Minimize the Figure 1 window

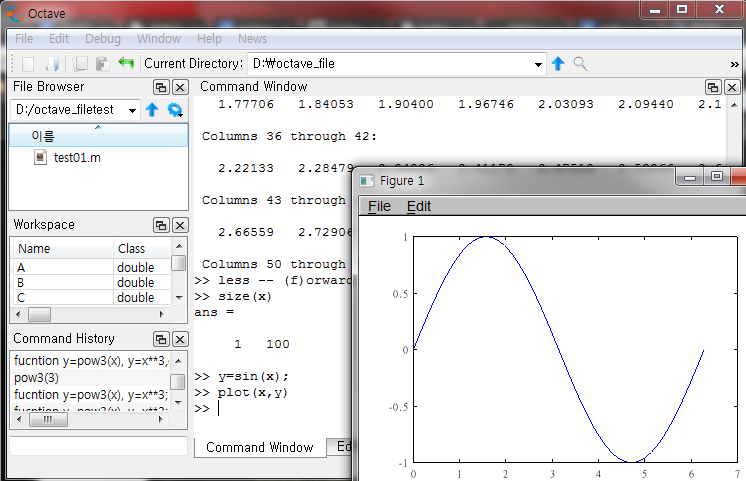[x=690, y=178]
